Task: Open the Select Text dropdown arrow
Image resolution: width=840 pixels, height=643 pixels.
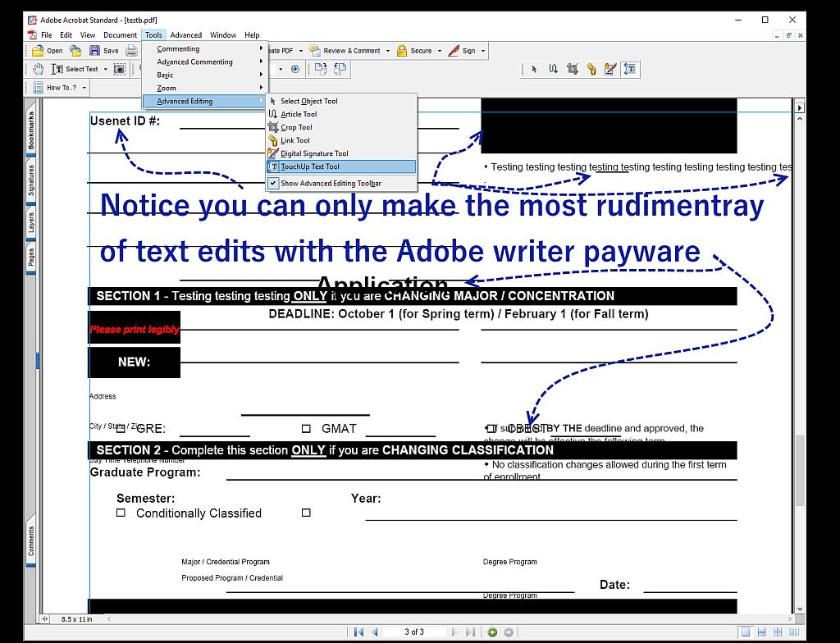Action: point(106,69)
